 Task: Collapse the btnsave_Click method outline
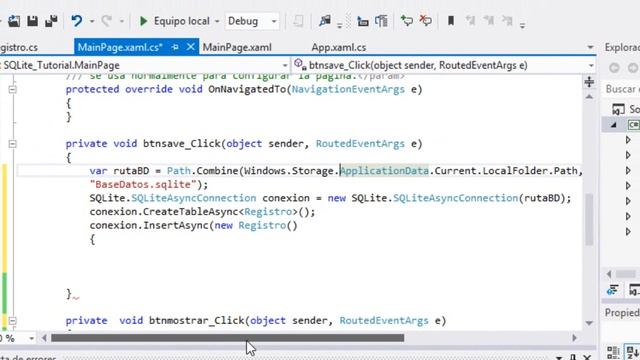tap(13, 144)
